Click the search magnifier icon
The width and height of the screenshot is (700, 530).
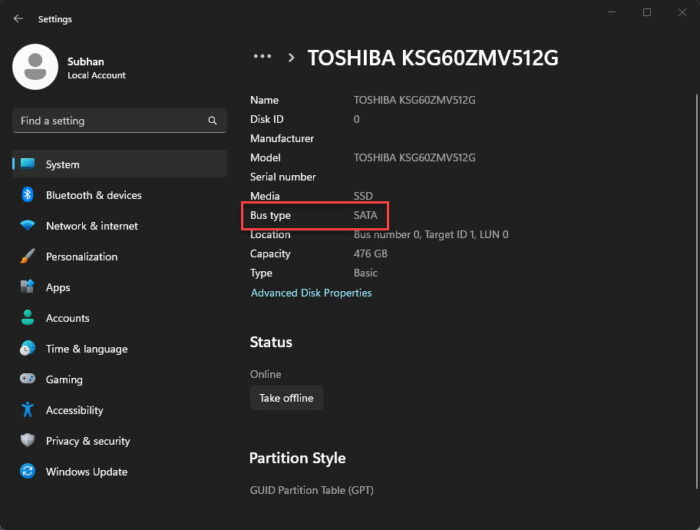(x=212, y=121)
